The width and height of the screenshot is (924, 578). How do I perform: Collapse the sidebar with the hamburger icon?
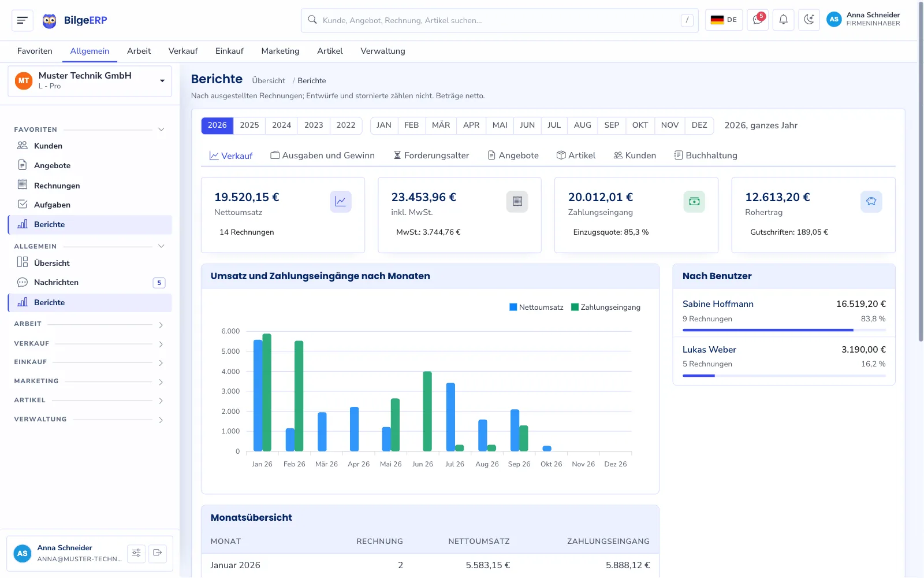click(x=23, y=20)
